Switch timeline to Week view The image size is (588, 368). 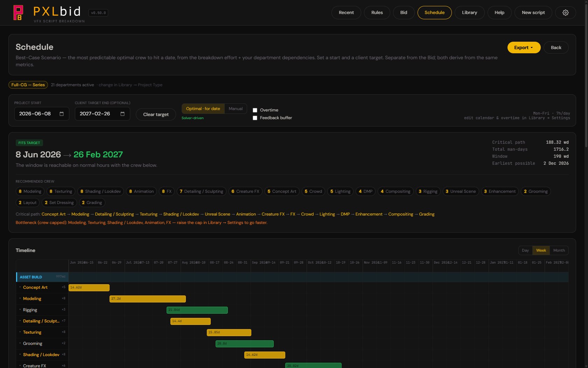(x=541, y=250)
